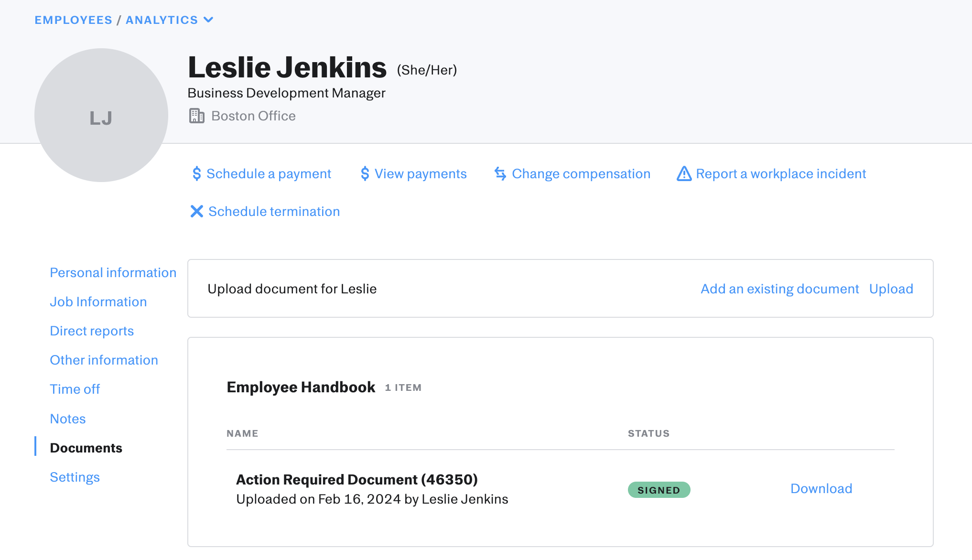Click the dollar icon next to View payments

[365, 173]
